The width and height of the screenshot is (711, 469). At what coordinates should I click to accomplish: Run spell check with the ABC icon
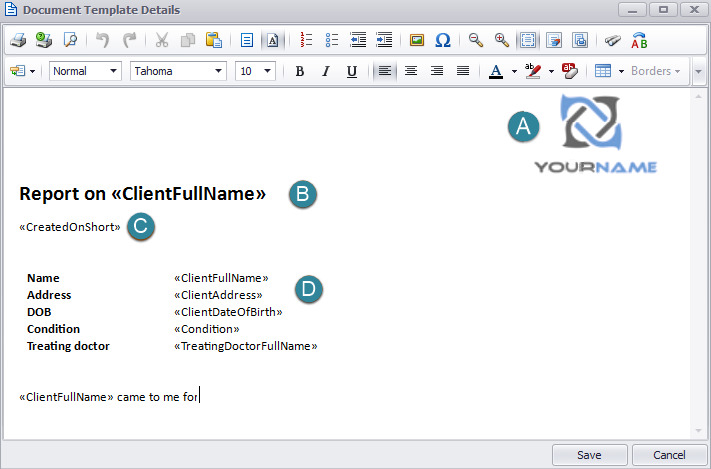click(640, 41)
